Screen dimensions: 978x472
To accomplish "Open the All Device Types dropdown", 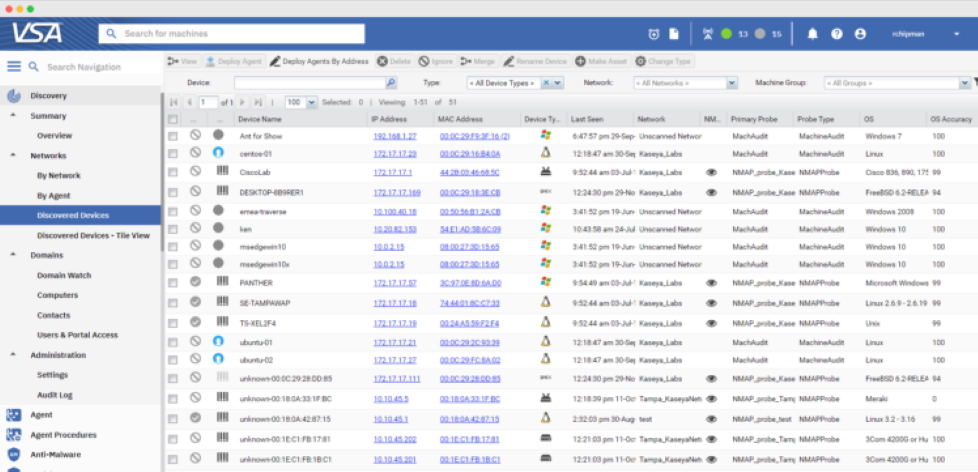I will (557, 83).
